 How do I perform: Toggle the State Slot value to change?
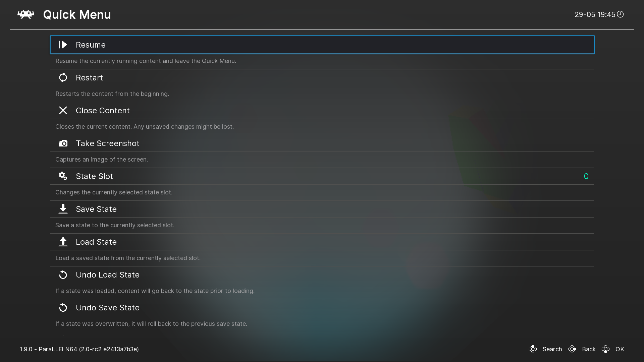pos(586,176)
